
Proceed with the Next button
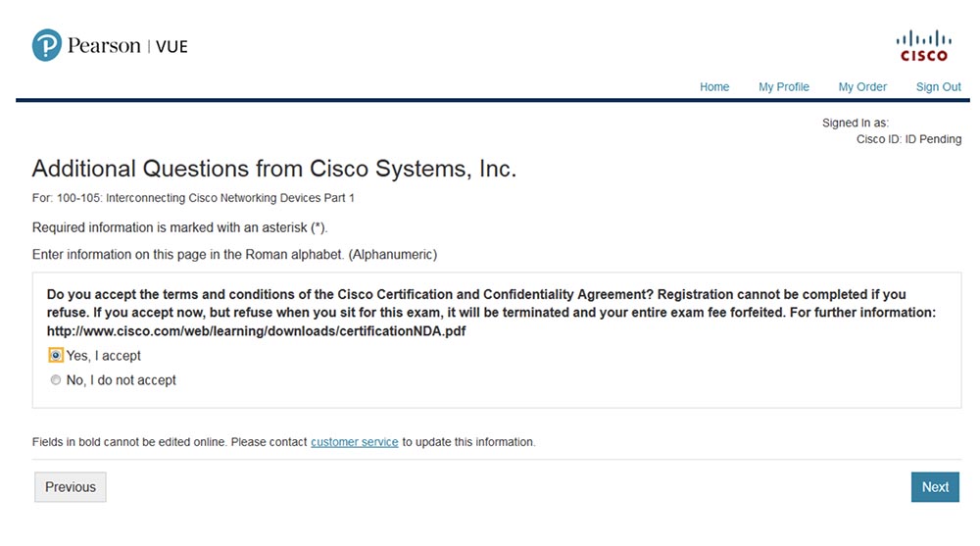(935, 486)
